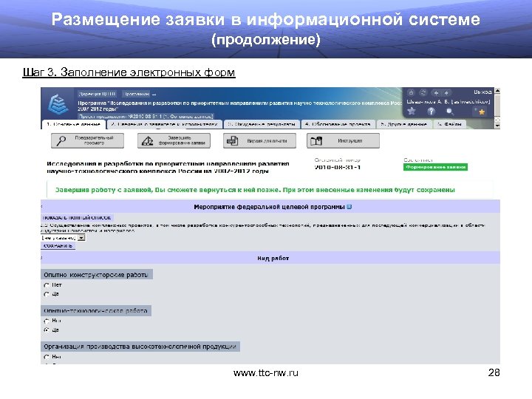The height and width of the screenshot is (399, 532).
Task: Click the slide heading Шаг 3. Заполнение электронных форм
Action: [x=129, y=72]
